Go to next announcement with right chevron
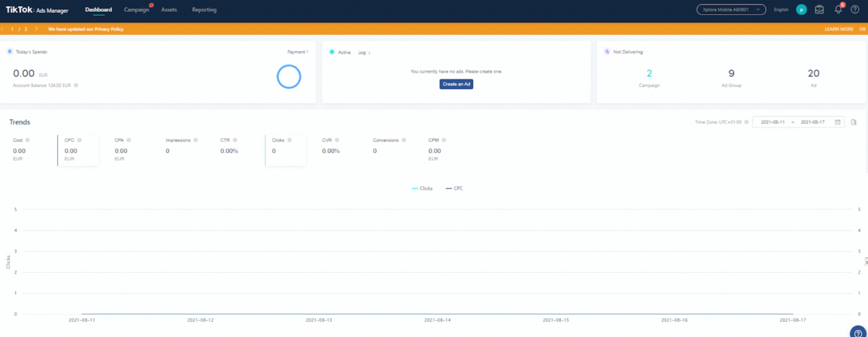Screen dimensions: 868x337 (36, 29)
